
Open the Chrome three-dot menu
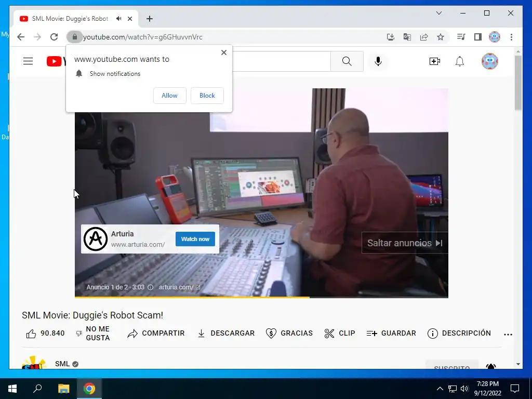[x=511, y=37]
